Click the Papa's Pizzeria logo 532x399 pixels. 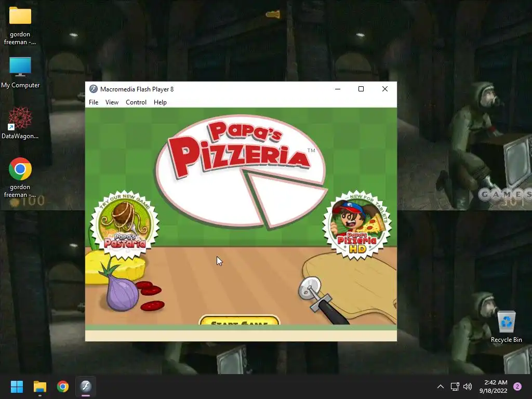(x=242, y=172)
